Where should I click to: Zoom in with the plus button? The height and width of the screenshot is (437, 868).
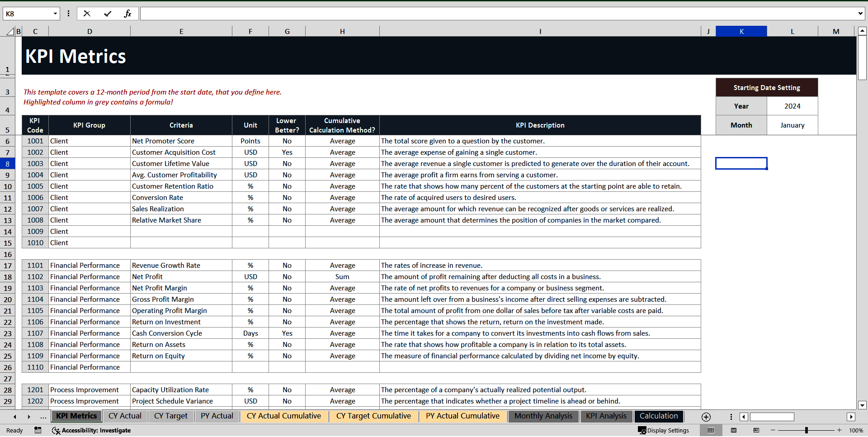tap(840, 430)
